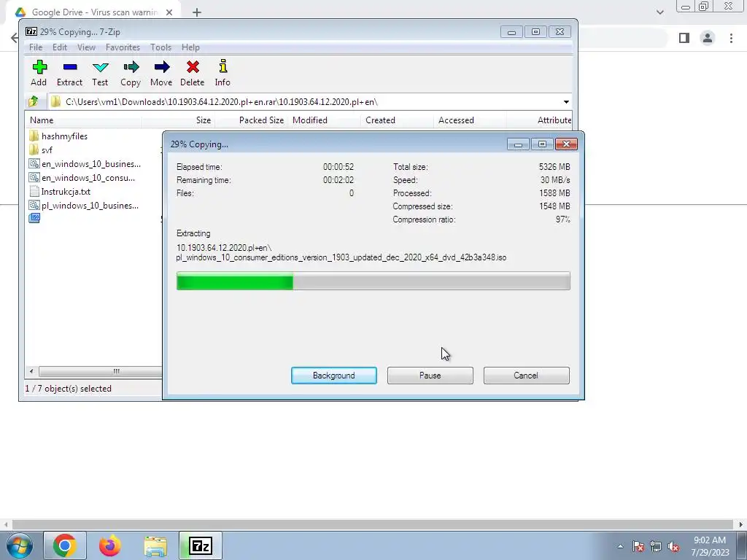Viewport: 747px width, 560px height.
Task: Select the Google Drive Virus scan tab
Action: pyautogui.click(x=94, y=12)
